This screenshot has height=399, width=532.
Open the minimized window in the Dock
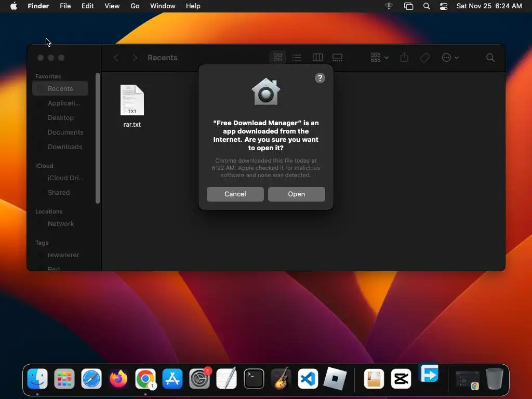(467, 379)
